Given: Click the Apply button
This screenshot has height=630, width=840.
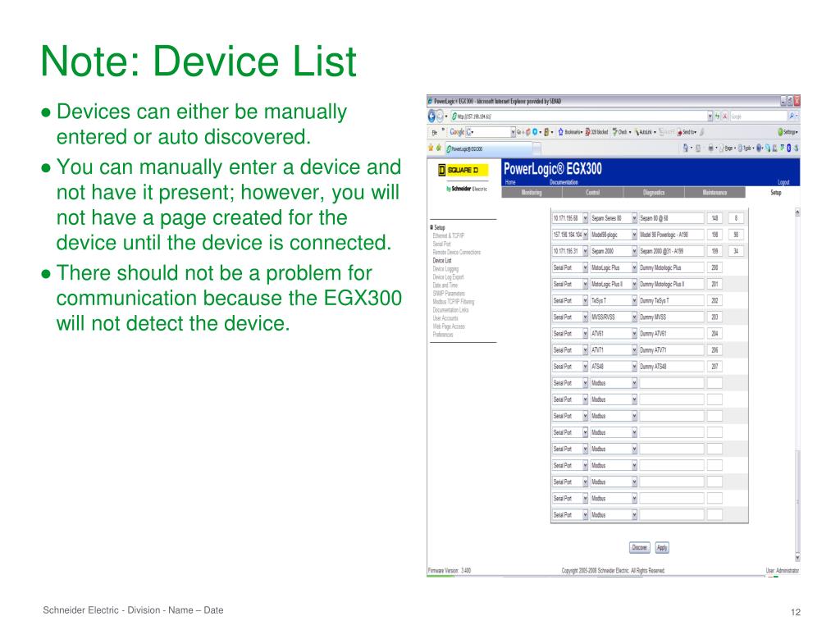Looking at the screenshot, I should pos(662,547).
